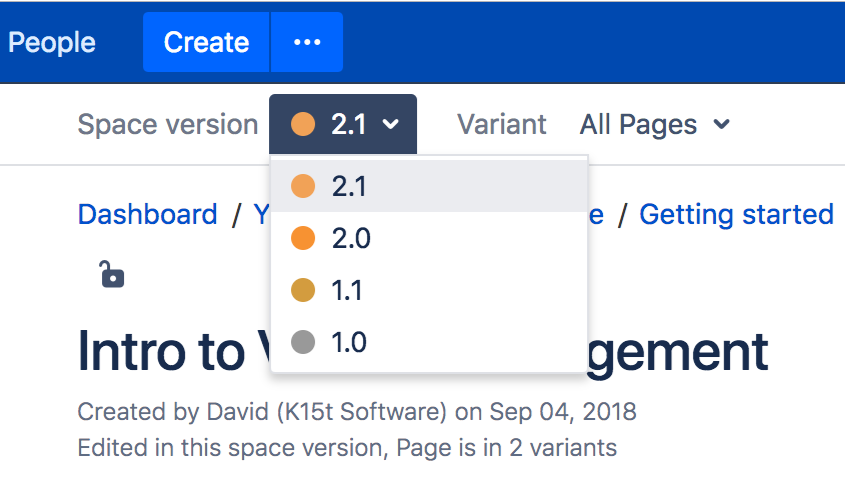Open the Getting started breadcrumb link
Viewport: 845px width, 481px height.
[x=736, y=214]
